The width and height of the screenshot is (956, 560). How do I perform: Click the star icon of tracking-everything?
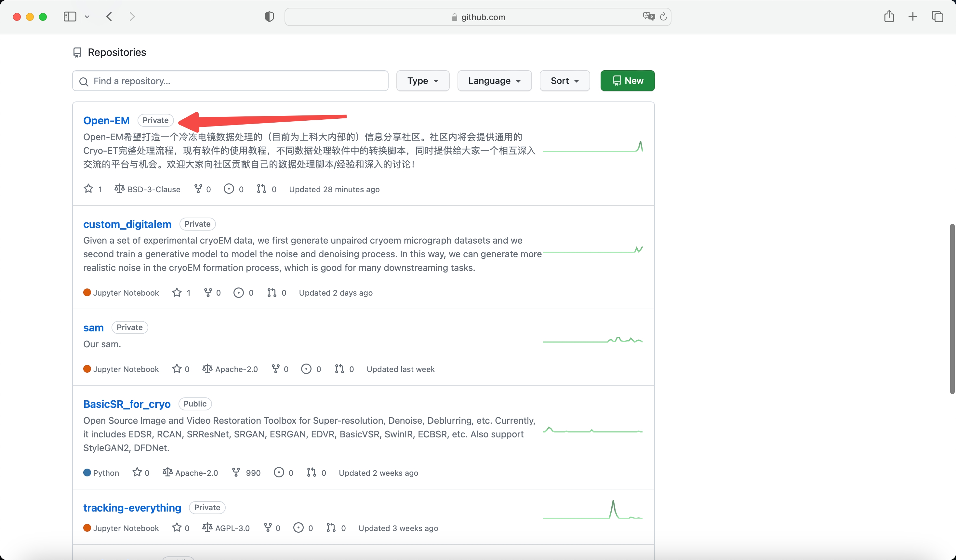(x=177, y=528)
